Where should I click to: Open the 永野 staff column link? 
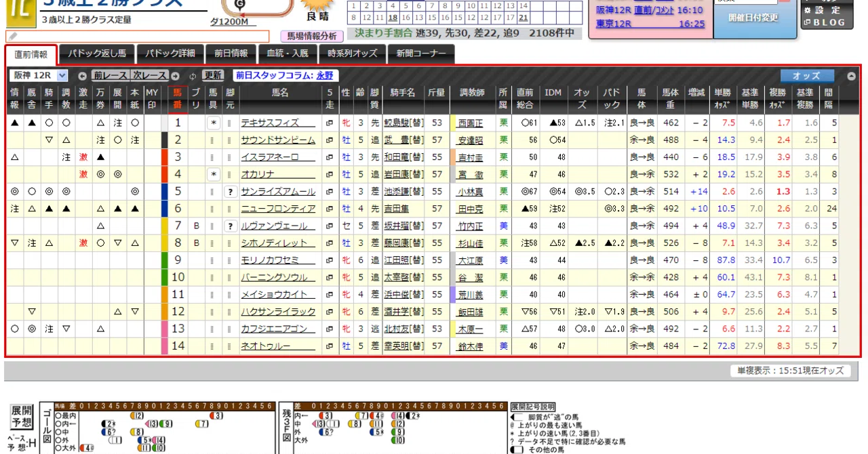(325, 76)
